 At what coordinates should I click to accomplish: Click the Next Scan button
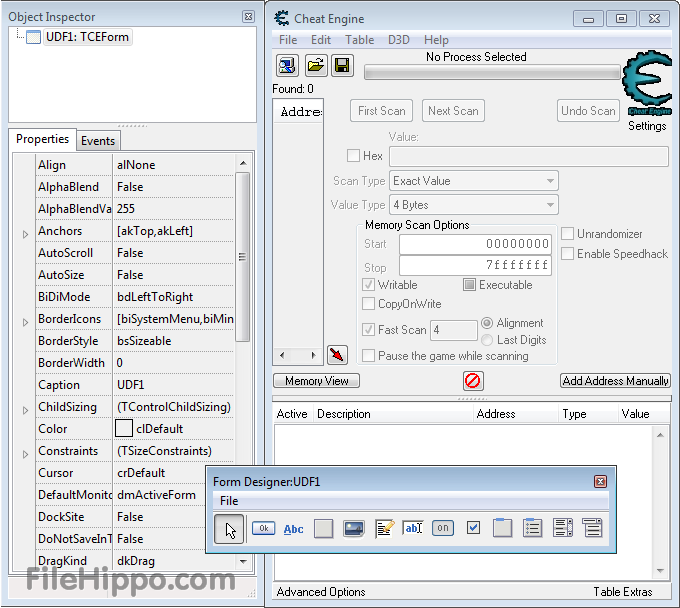tap(453, 111)
